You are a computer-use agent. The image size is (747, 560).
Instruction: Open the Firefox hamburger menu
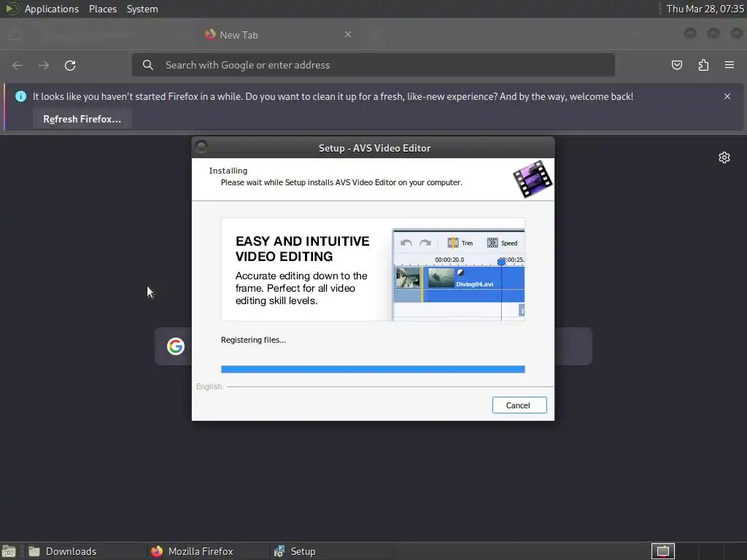(729, 65)
